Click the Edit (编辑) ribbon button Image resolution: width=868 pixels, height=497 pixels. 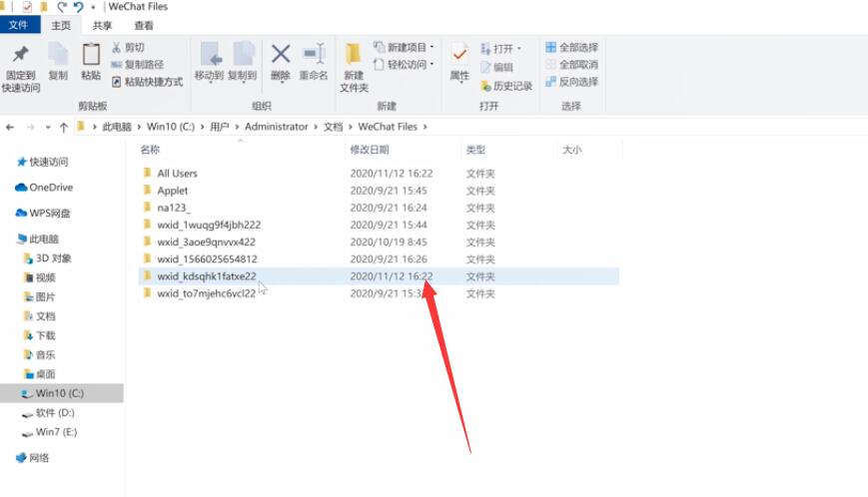pyautogui.click(x=496, y=68)
